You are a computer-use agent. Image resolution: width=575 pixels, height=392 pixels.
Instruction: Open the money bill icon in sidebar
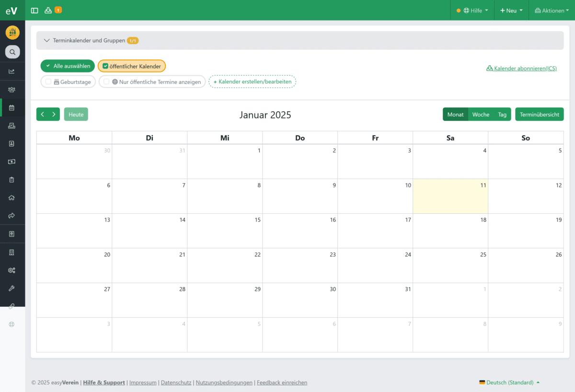[12, 161]
